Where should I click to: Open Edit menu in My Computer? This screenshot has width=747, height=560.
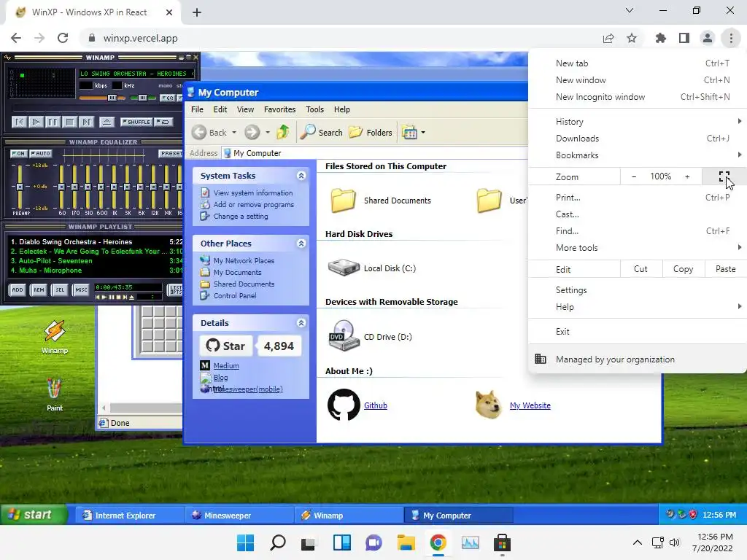[220, 109]
